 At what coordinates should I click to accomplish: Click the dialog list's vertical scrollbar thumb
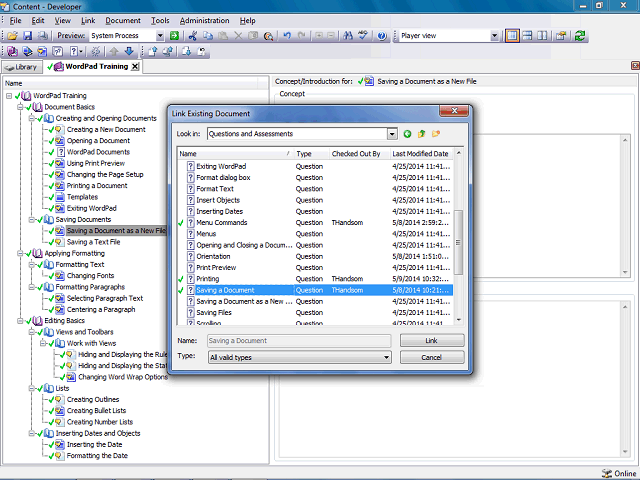pos(458,242)
